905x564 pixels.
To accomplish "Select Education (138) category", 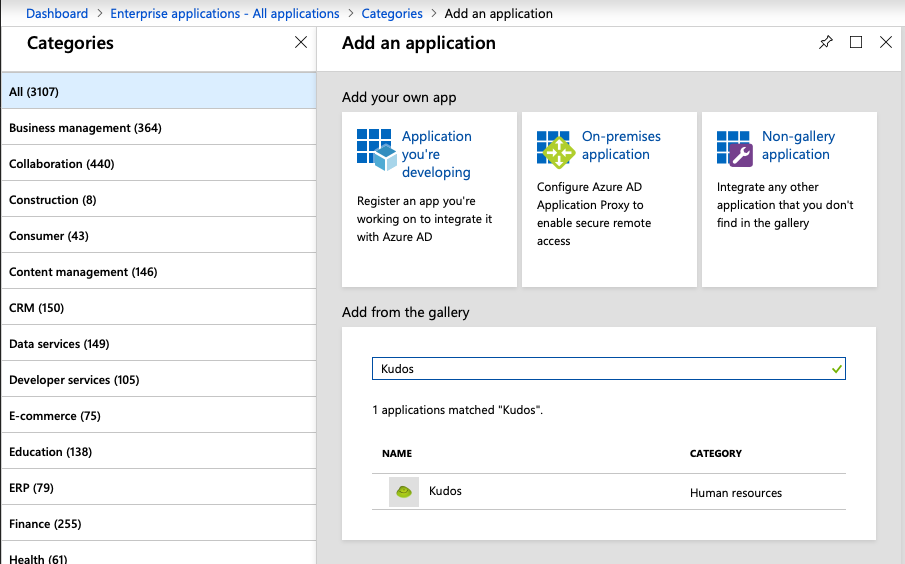I will point(159,451).
